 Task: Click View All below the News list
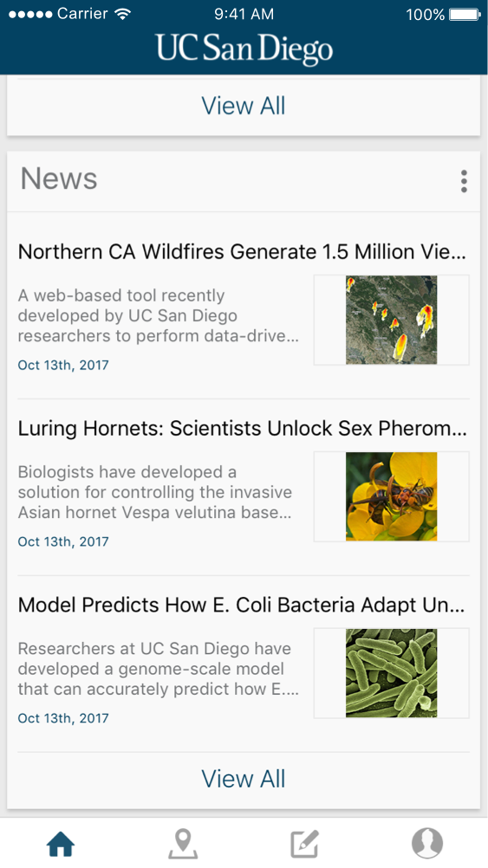[x=244, y=779]
